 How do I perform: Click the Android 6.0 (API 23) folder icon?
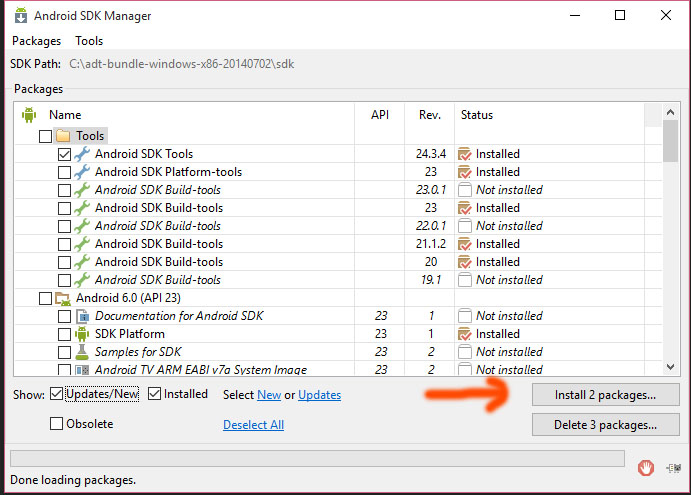coord(63,298)
